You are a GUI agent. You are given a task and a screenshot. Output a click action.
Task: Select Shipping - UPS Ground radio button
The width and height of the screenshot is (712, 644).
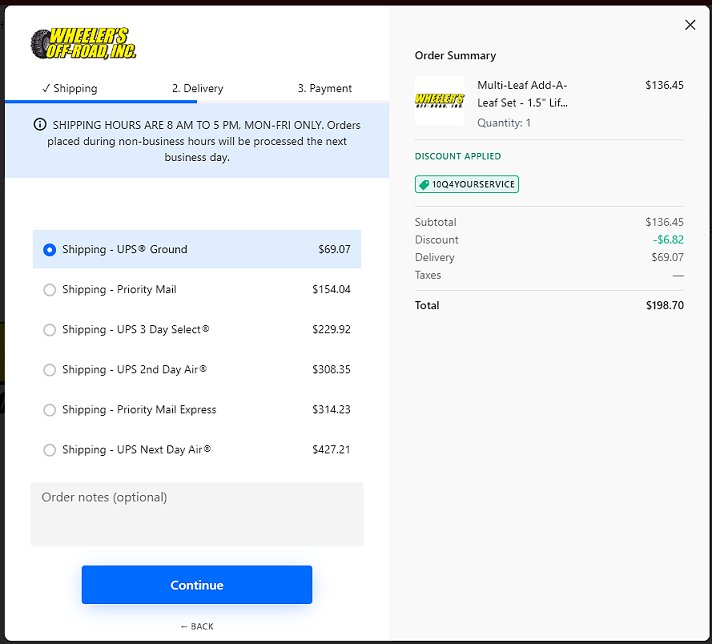pyautogui.click(x=49, y=250)
